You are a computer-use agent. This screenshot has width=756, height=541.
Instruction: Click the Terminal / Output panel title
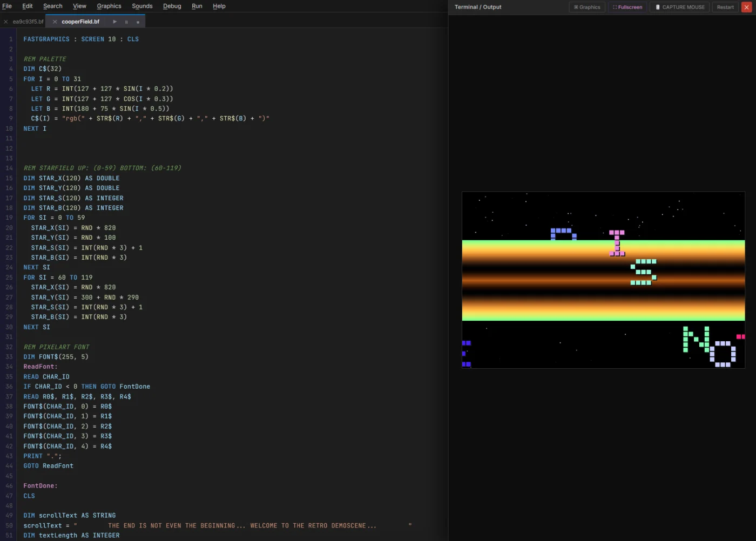pyautogui.click(x=478, y=7)
